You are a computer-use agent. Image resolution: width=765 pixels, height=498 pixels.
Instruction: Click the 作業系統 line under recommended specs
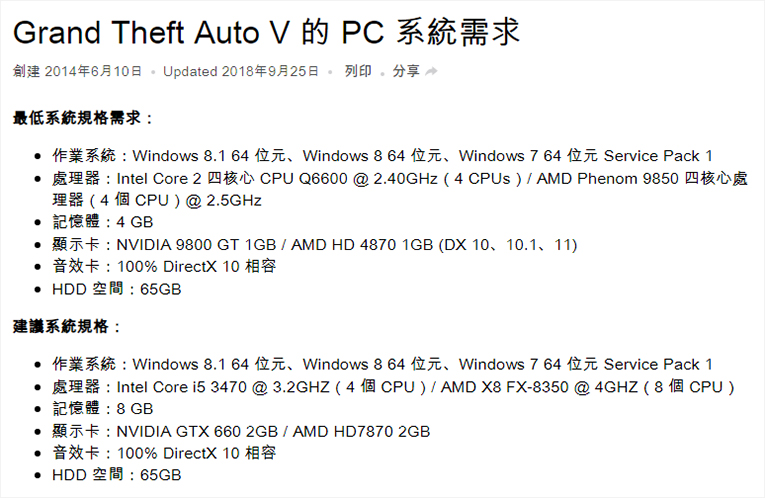[x=382, y=364]
